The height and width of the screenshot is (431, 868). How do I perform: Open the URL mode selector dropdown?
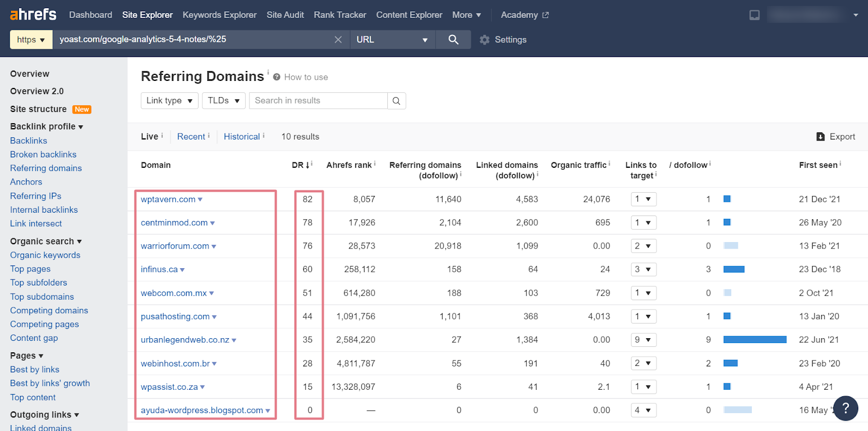[x=393, y=40]
